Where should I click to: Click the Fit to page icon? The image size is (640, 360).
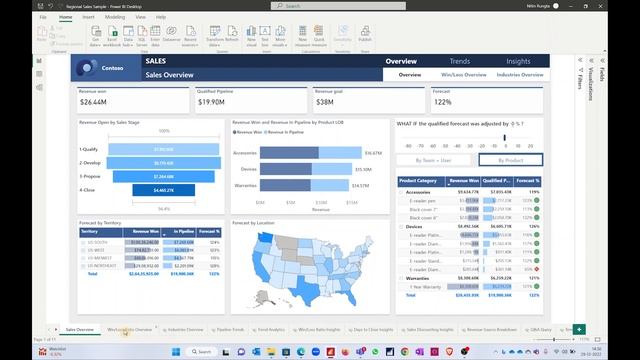(x=598, y=339)
